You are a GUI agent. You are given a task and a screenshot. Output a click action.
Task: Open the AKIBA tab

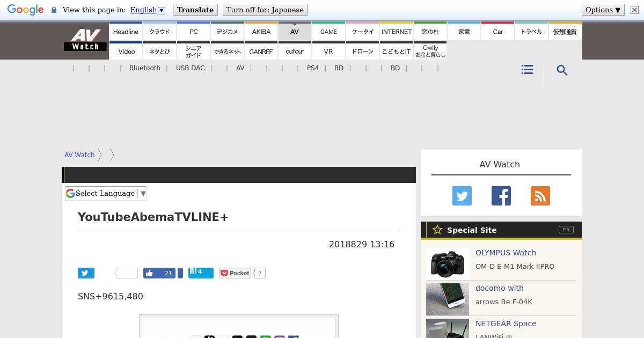pyautogui.click(x=261, y=32)
